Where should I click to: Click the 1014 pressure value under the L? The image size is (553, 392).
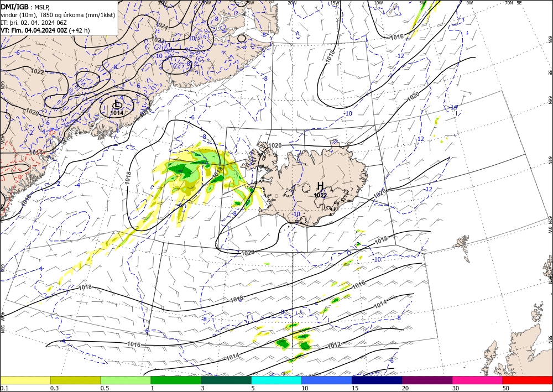(117, 113)
